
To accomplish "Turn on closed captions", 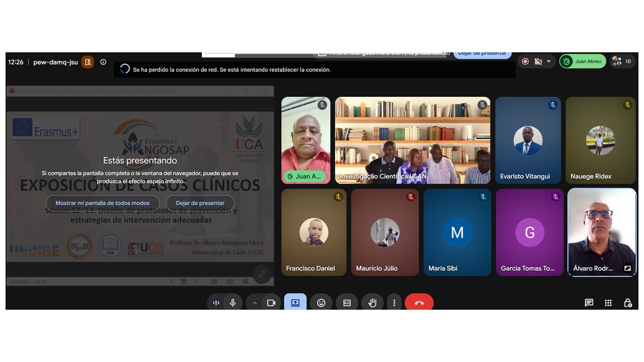I will (x=347, y=303).
